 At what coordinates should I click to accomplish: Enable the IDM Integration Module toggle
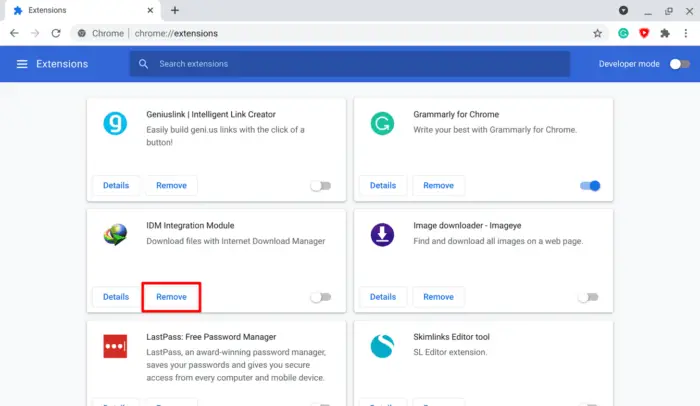[321, 297]
